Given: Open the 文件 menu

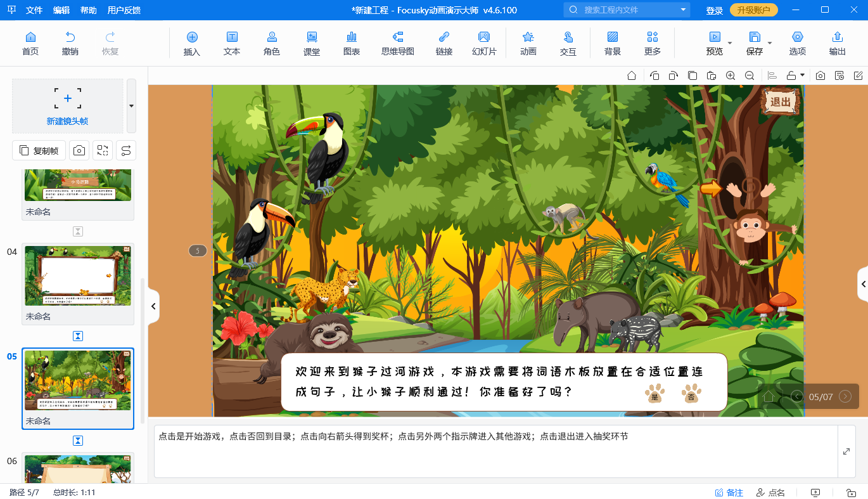Looking at the screenshot, I should 34,10.
